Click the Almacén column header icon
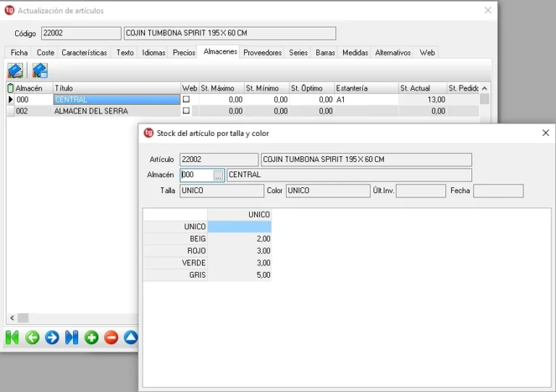The height and width of the screenshot is (392, 556). click(11, 88)
